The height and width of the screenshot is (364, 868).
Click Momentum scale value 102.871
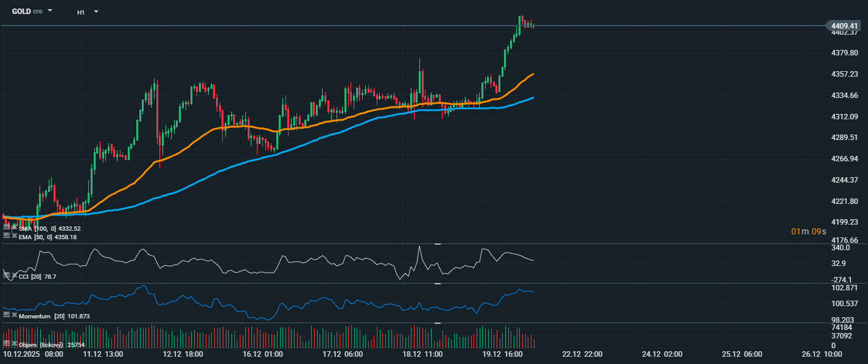pyautogui.click(x=844, y=287)
